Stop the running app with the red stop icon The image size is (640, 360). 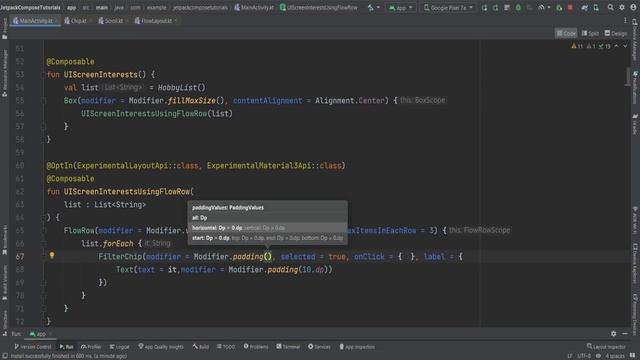(x=570, y=7)
